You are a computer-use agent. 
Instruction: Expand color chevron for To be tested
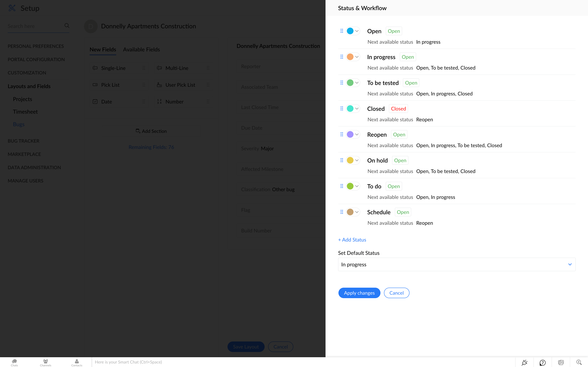pos(357,83)
